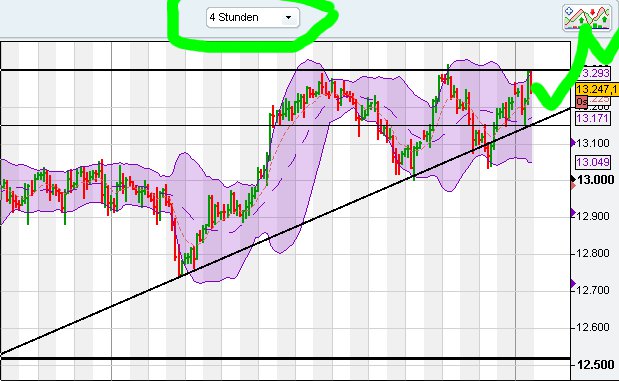Image resolution: width=619 pixels, height=381 pixels.
Task: Select the purple marker above 12.700
Action: click(573, 283)
